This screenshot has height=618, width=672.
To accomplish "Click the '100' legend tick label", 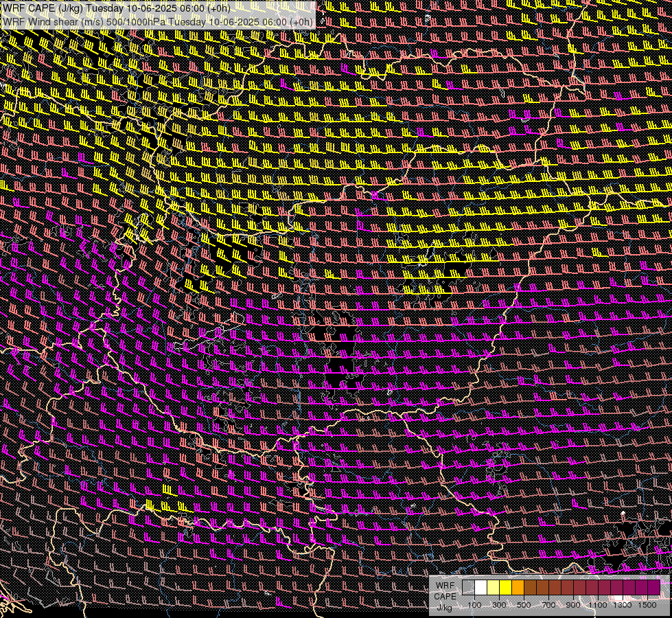I will (x=474, y=605).
